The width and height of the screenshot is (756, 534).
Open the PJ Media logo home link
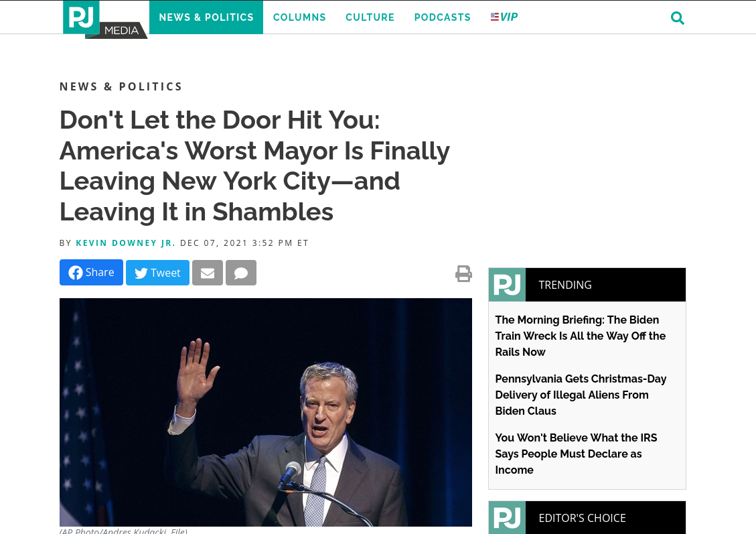pyautogui.click(x=104, y=20)
